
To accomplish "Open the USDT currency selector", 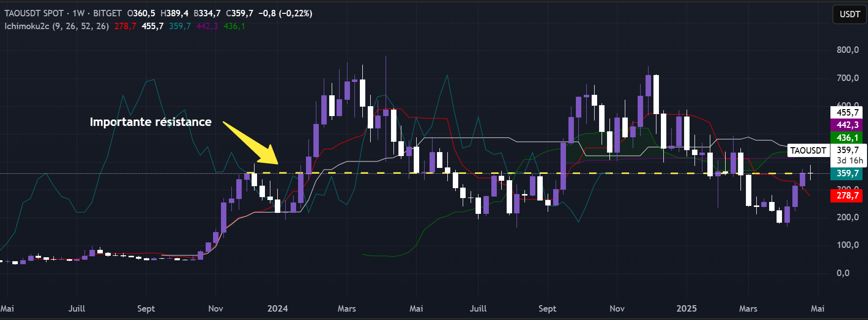I will [x=849, y=14].
